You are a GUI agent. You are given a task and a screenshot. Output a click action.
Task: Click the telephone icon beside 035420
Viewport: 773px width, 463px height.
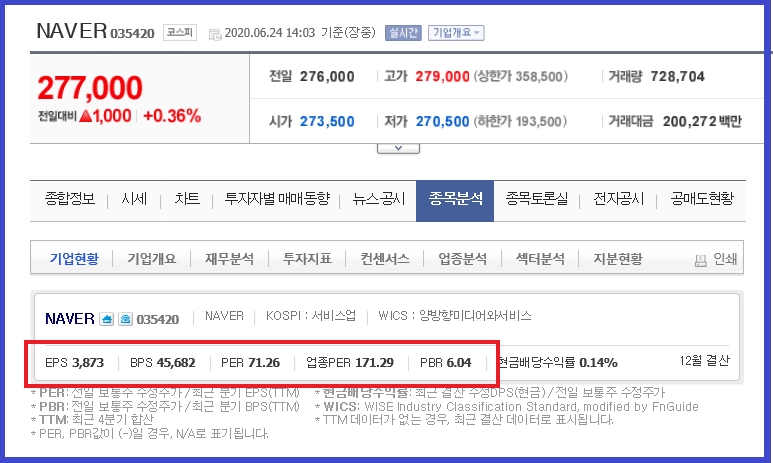coord(125,319)
